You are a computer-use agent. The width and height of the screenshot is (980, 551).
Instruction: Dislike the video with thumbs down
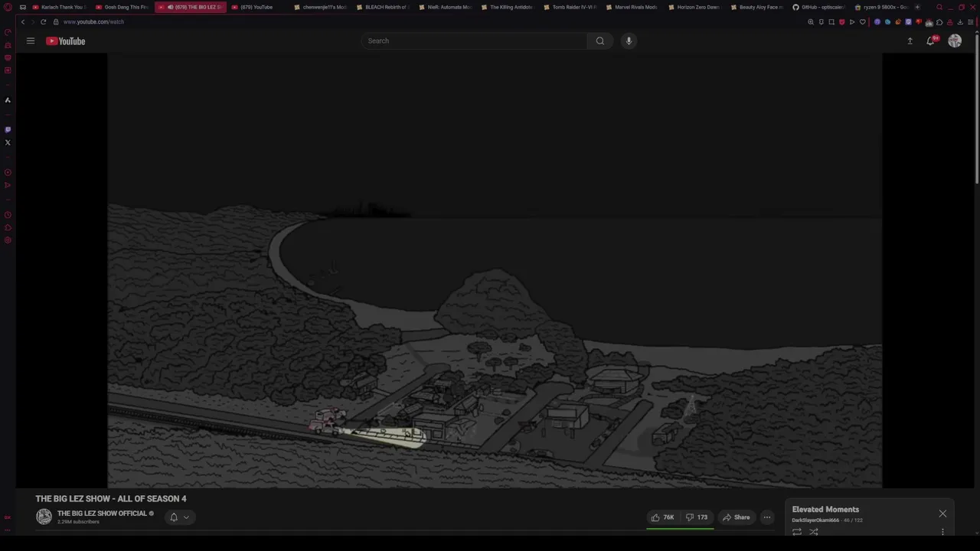(697, 517)
